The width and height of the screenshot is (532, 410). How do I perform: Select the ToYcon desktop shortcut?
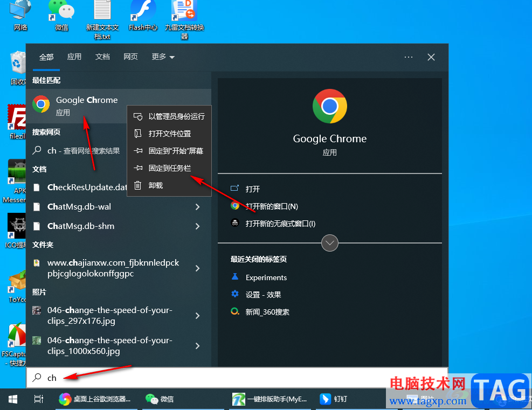(17, 286)
